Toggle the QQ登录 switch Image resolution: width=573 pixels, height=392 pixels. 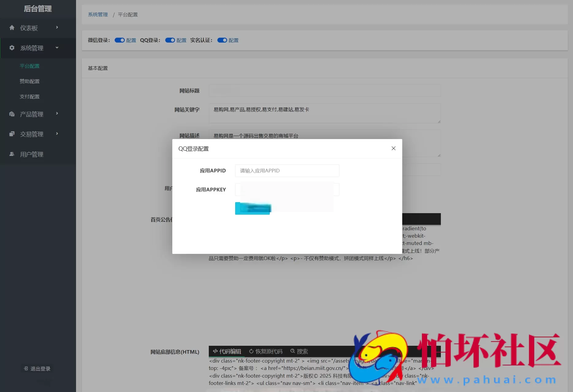point(170,40)
